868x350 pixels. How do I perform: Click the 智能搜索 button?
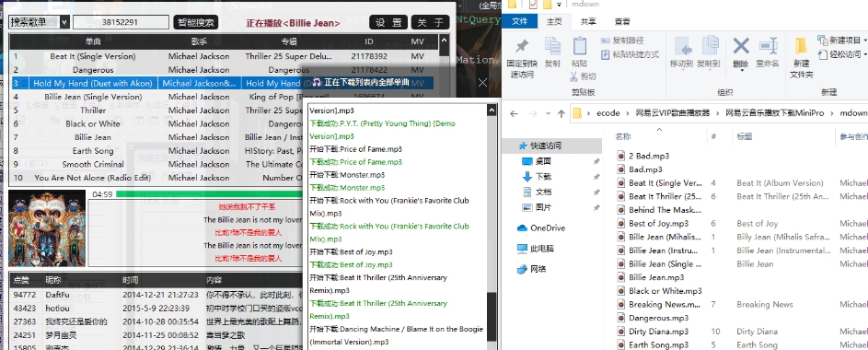point(196,22)
